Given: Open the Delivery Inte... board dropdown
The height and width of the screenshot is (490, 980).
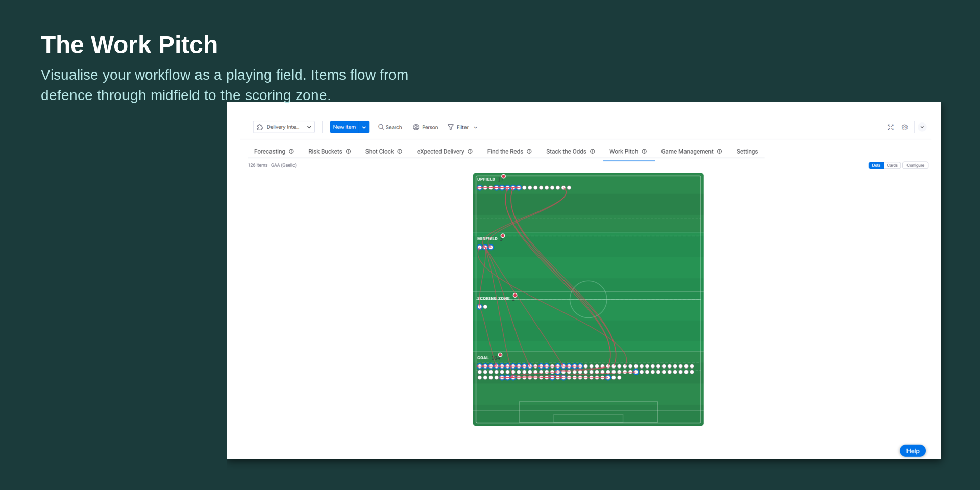Looking at the screenshot, I should click(284, 127).
